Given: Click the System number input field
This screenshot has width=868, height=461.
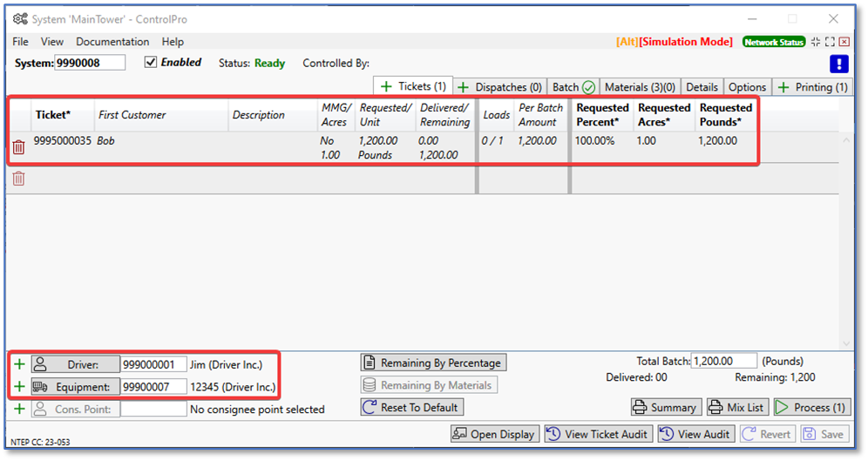Looking at the screenshot, I should click(x=90, y=63).
